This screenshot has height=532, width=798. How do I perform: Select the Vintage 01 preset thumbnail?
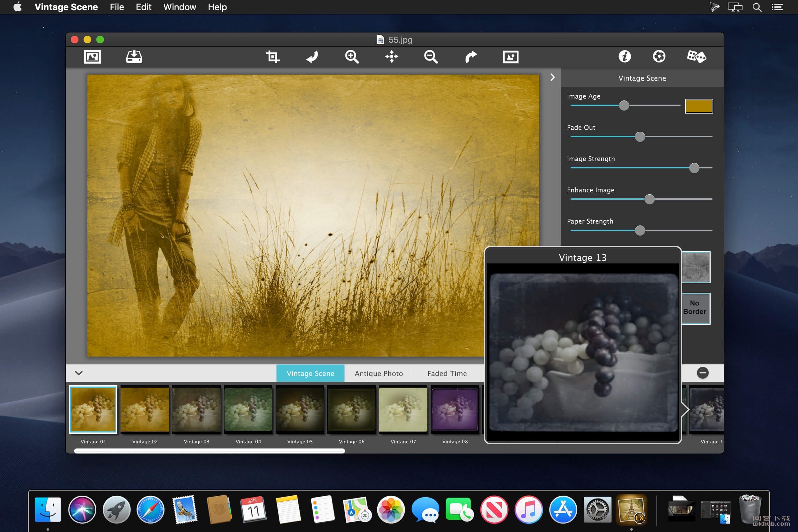(x=93, y=410)
